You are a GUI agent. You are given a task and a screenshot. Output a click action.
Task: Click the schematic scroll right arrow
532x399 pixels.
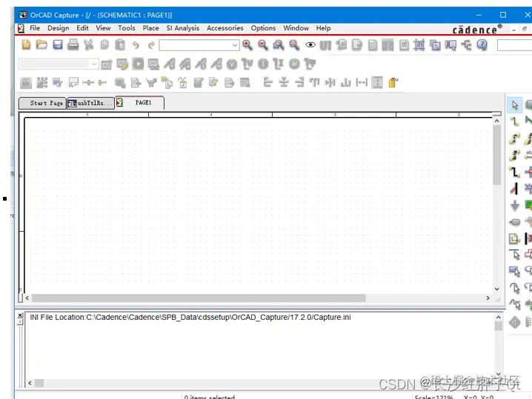[x=488, y=298]
